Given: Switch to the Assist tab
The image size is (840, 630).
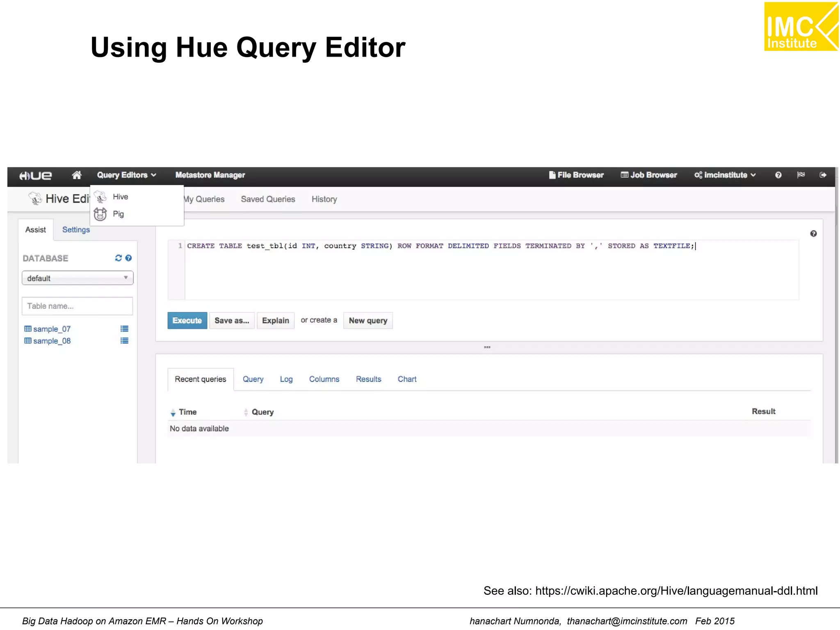Looking at the screenshot, I should (36, 230).
